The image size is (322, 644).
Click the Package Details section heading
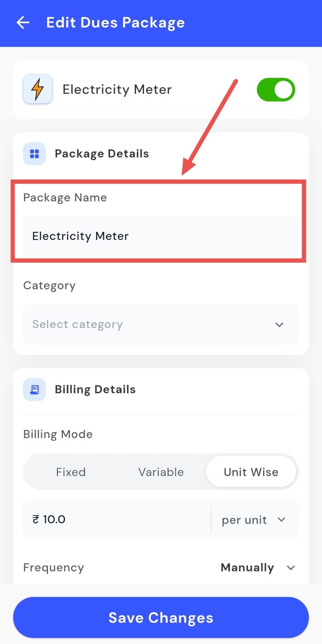pos(102,154)
